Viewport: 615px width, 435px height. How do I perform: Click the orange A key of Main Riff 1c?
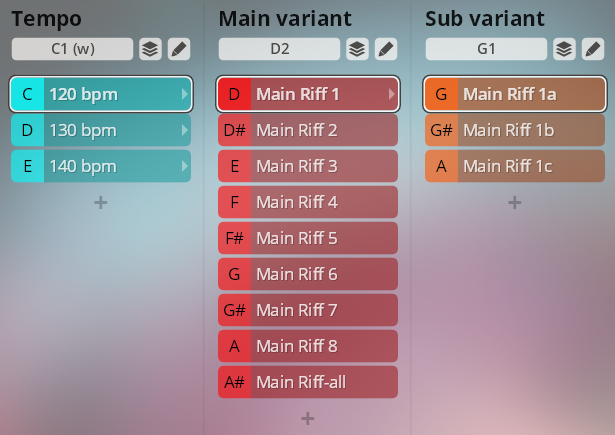(441, 167)
